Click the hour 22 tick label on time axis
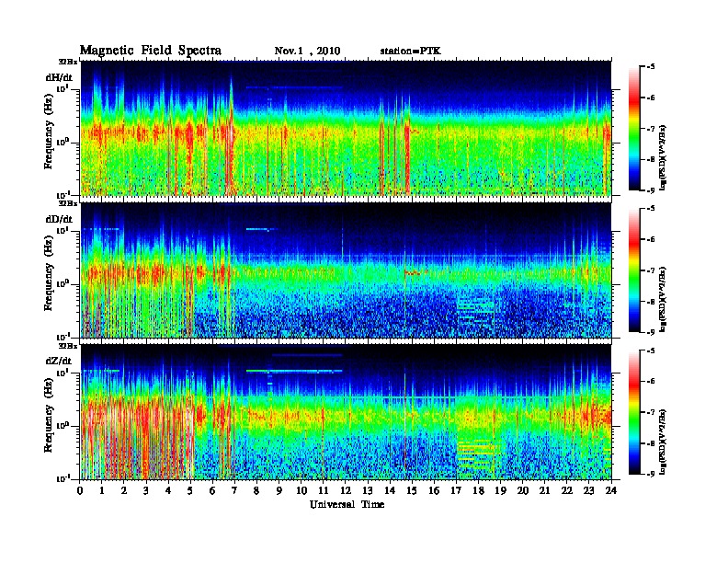This screenshot has width=728, height=563. [x=567, y=491]
